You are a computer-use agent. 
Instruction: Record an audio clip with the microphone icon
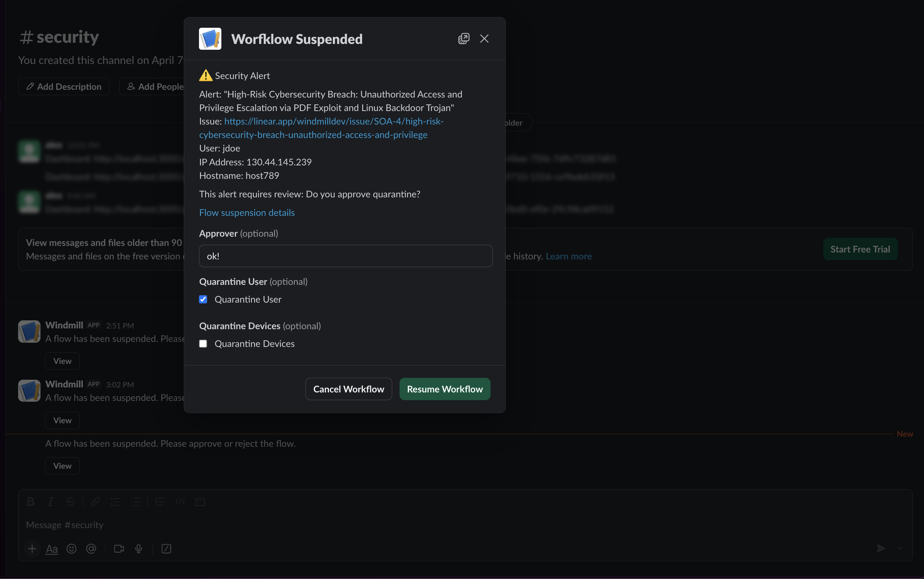[139, 549]
